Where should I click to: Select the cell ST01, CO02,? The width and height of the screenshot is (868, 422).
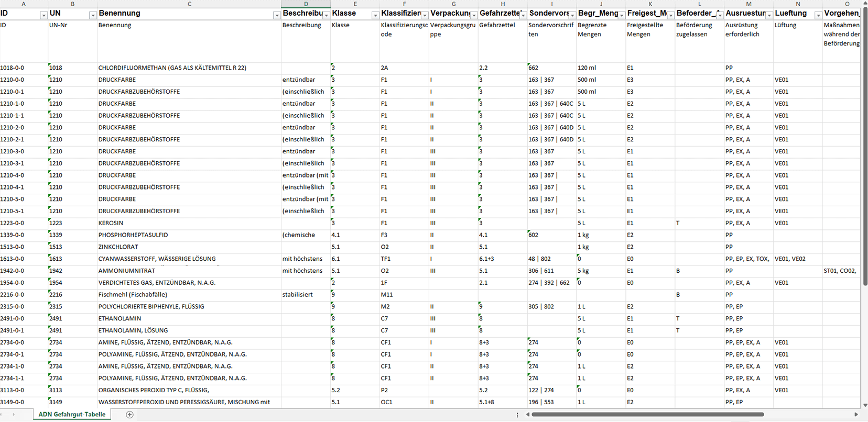coord(841,271)
